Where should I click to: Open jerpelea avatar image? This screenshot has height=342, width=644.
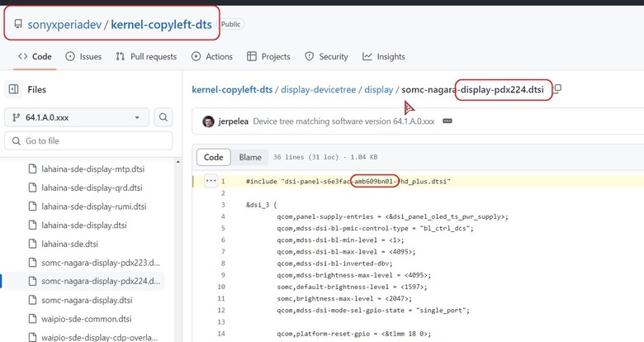coord(208,121)
